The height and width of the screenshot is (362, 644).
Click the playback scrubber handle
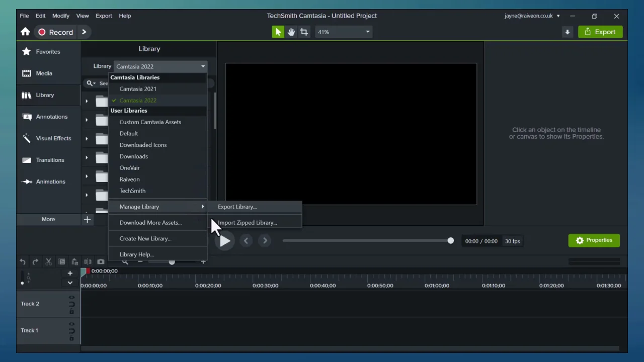pos(450,241)
